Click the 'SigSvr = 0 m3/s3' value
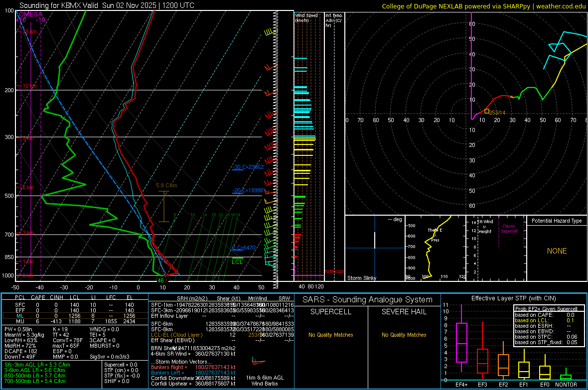Image resolution: width=588 pixels, height=390 pixels. click(x=110, y=357)
